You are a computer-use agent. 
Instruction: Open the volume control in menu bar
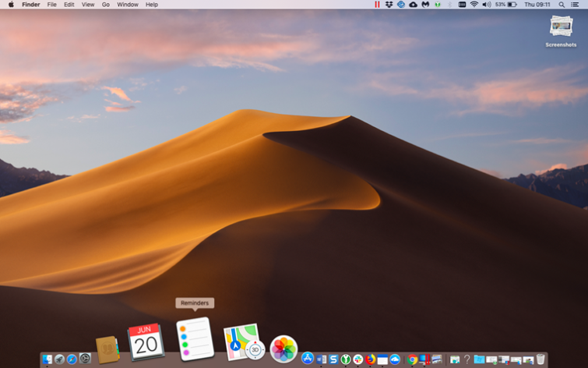[x=487, y=5]
